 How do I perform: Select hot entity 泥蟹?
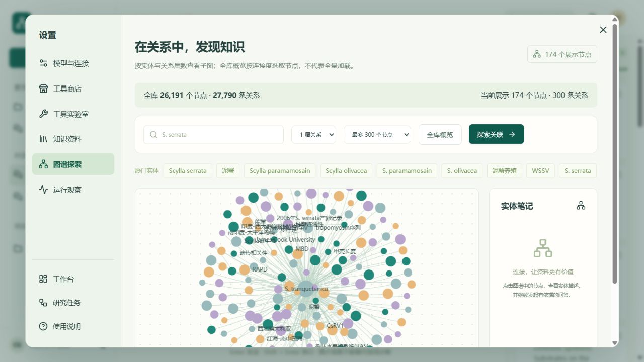228,171
